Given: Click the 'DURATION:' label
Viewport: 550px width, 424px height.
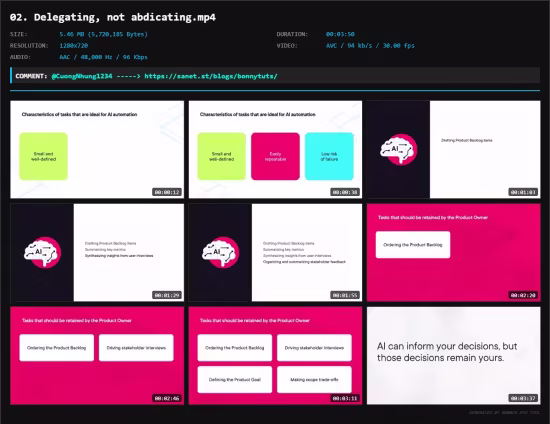Looking at the screenshot, I should (292, 34).
